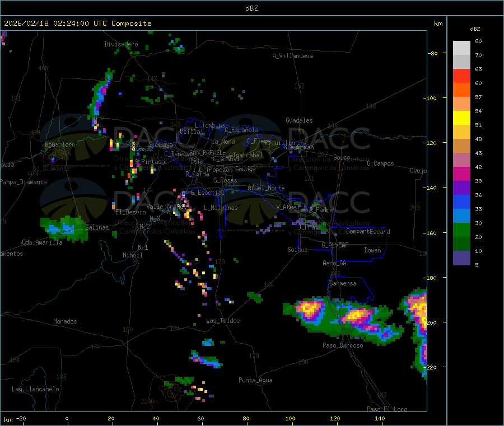
Task: Choose the orange 60-57 dBZ legend band
Action: (x=461, y=90)
